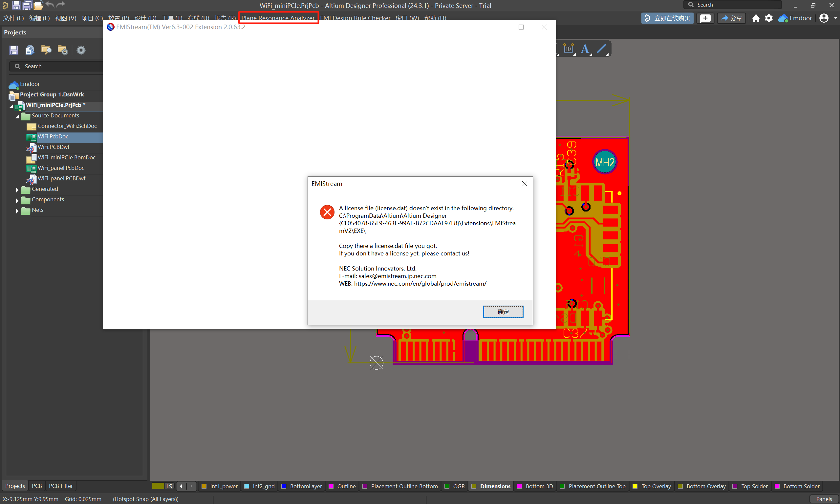Select WiFi_panel.PcbDoc in project tree

pos(61,168)
